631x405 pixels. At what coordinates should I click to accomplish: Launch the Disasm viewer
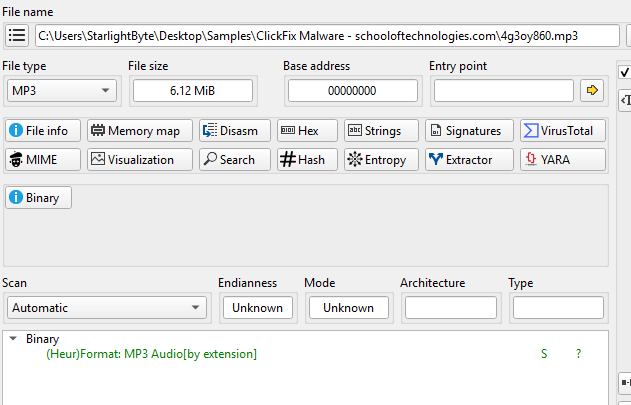point(230,131)
